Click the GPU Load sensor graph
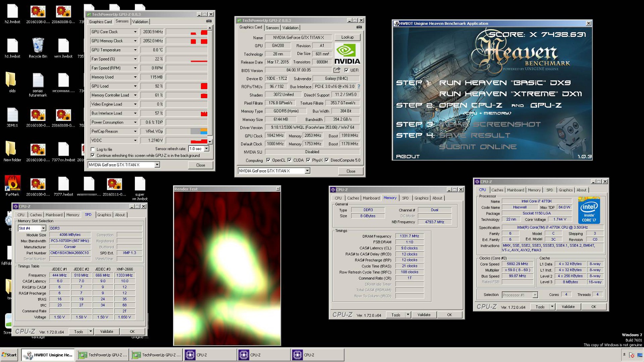This screenshot has height=362, width=644. point(187,86)
